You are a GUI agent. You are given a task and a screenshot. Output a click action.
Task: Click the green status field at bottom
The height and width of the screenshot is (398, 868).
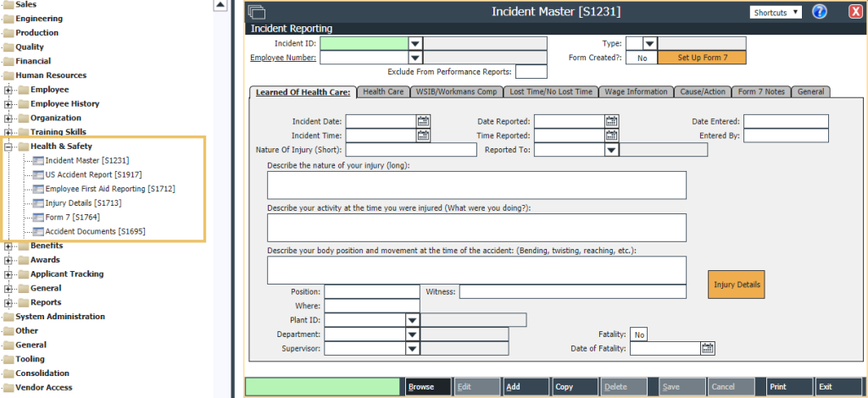(322, 387)
